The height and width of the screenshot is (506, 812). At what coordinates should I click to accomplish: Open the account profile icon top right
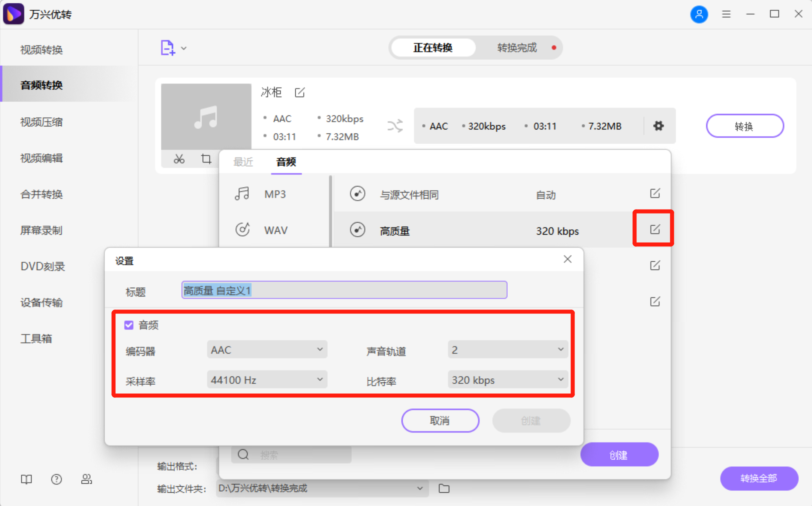coord(699,14)
